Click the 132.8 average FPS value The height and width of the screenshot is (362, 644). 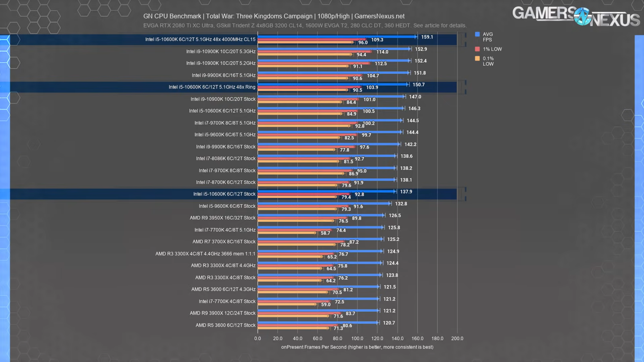click(401, 204)
